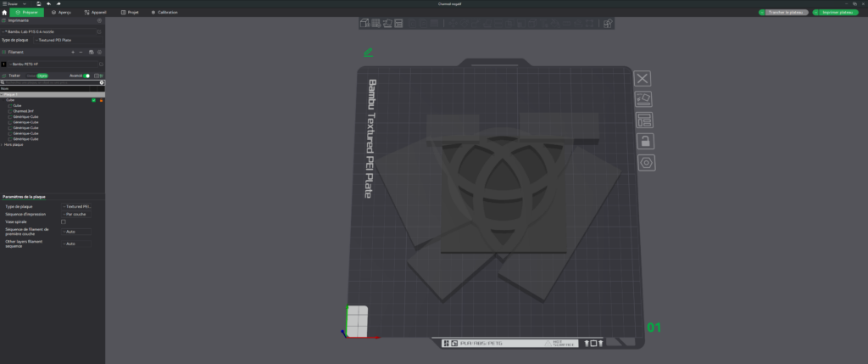This screenshot has width=868, height=364.
Task: Open the arrow on Trancher le plateau
Action: (x=762, y=12)
